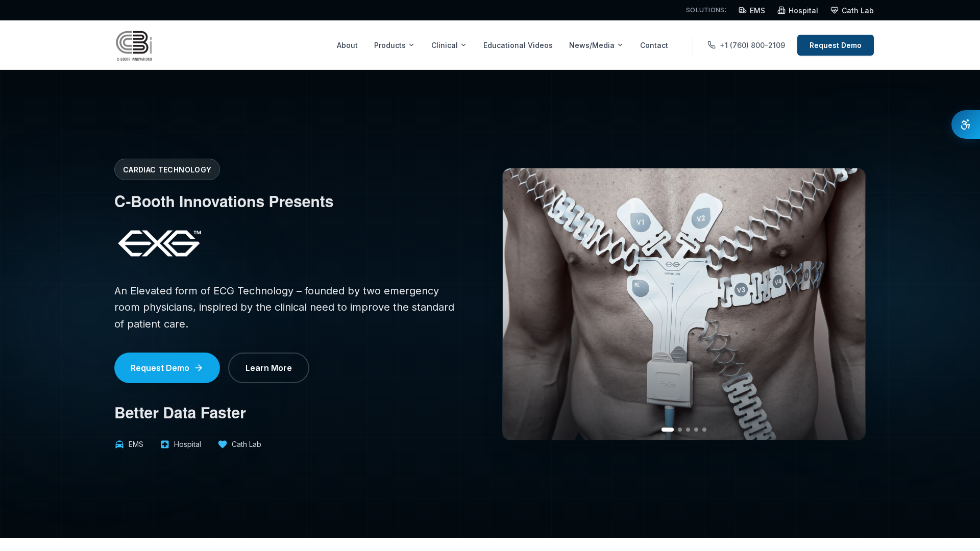980x551 pixels.
Task: Expand the News/Media dropdown menu
Action: pyautogui.click(x=596, y=45)
